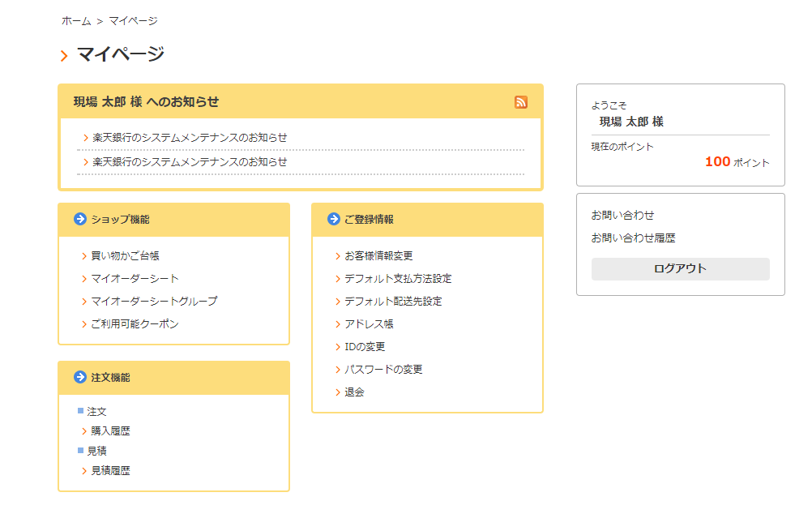
Task: Open アドレス帳
Action: (369, 324)
